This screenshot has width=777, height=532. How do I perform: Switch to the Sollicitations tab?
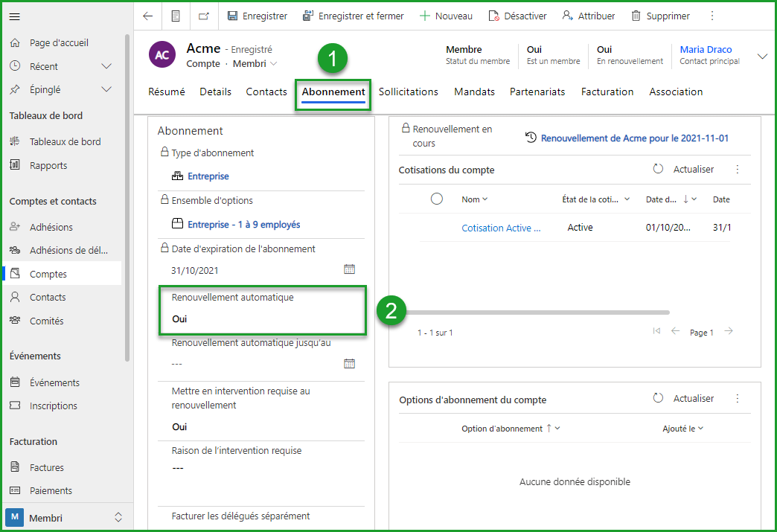pyautogui.click(x=408, y=92)
